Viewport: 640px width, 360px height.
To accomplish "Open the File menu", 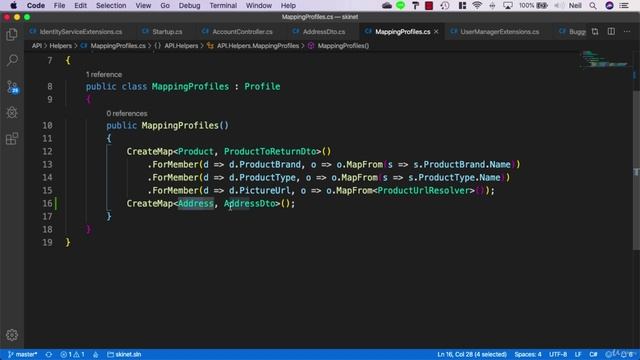I will click(59, 6).
